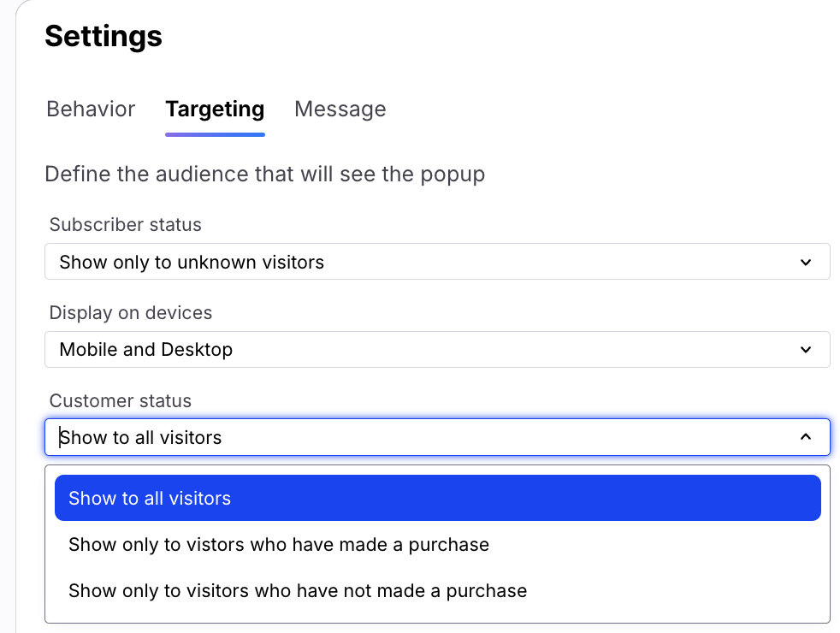The width and height of the screenshot is (840, 633).
Task: Open the Behavior tab
Action: (x=91, y=109)
